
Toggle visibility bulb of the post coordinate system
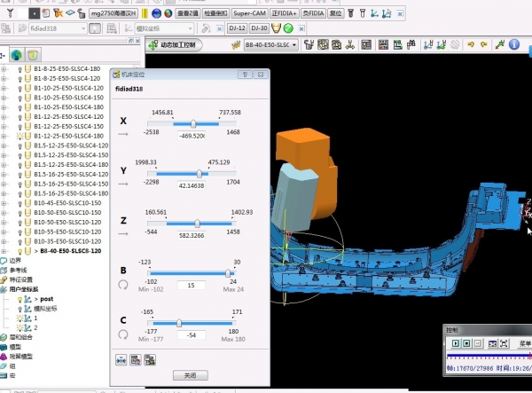click(x=19, y=299)
